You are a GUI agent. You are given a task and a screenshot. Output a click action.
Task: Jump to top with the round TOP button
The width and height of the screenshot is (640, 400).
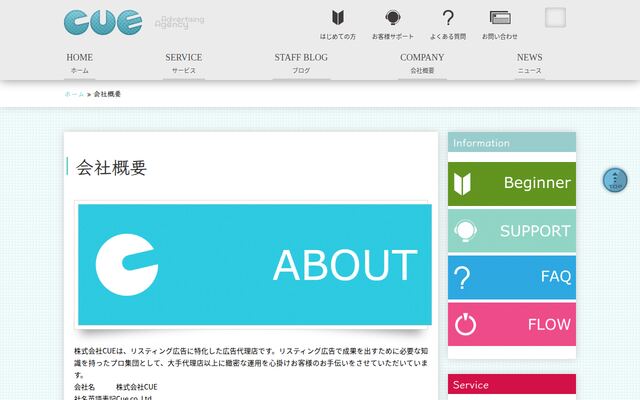click(615, 180)
